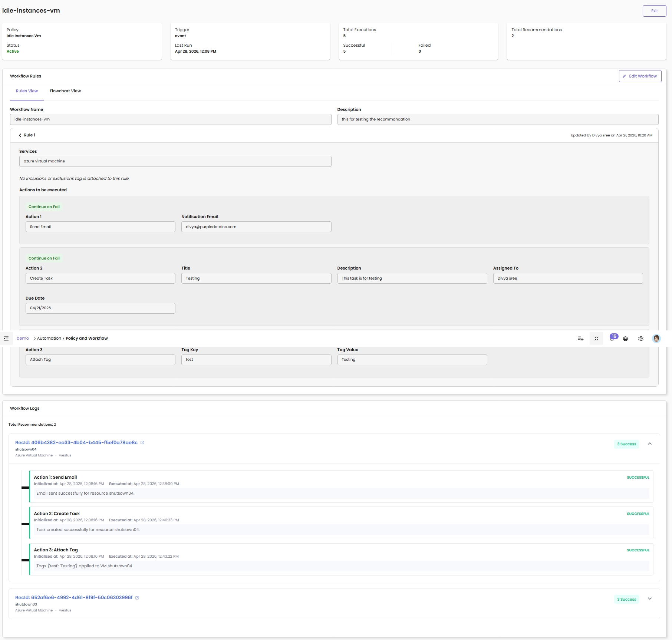Click the Workflow Name field idle-instances-vm

coord(171,119)
